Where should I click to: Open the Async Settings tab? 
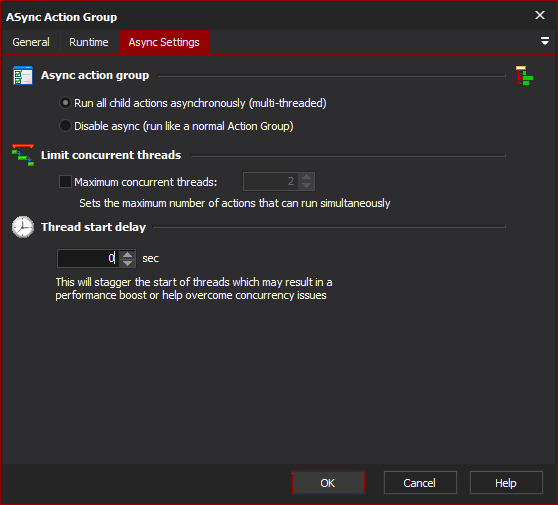pos(164,42)
